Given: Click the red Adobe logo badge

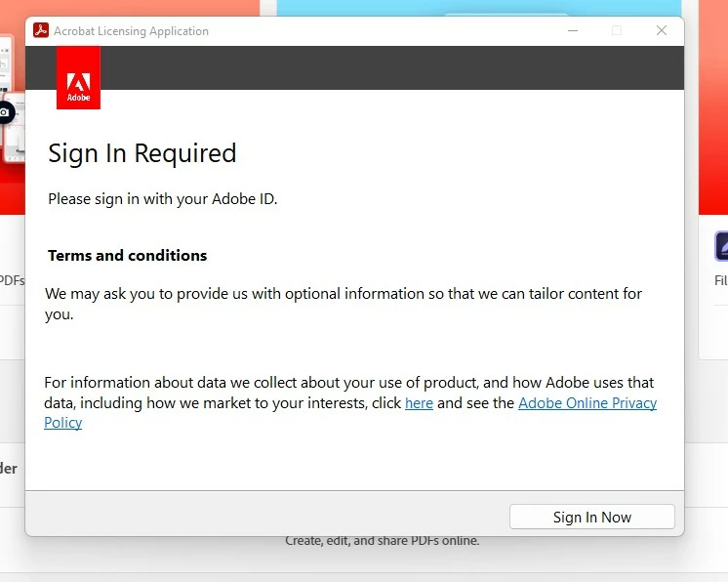Looking at the screenshot, I should 78,77.
